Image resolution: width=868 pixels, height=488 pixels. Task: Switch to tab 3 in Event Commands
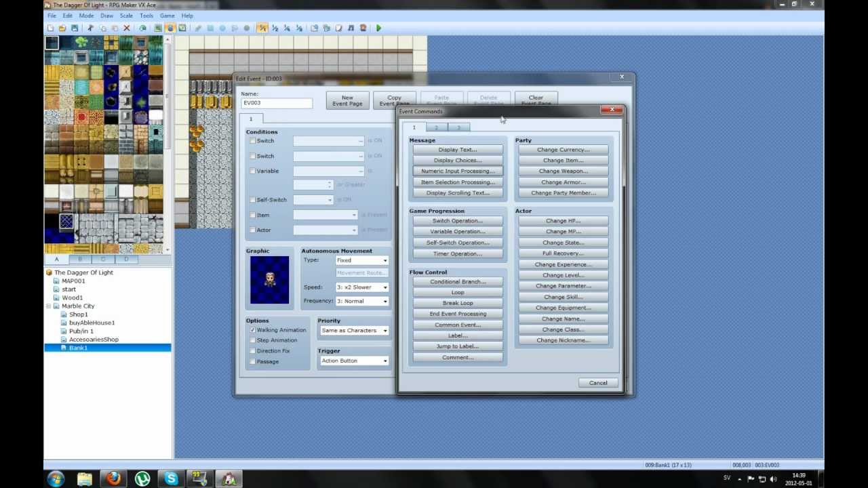click(458, 127)
